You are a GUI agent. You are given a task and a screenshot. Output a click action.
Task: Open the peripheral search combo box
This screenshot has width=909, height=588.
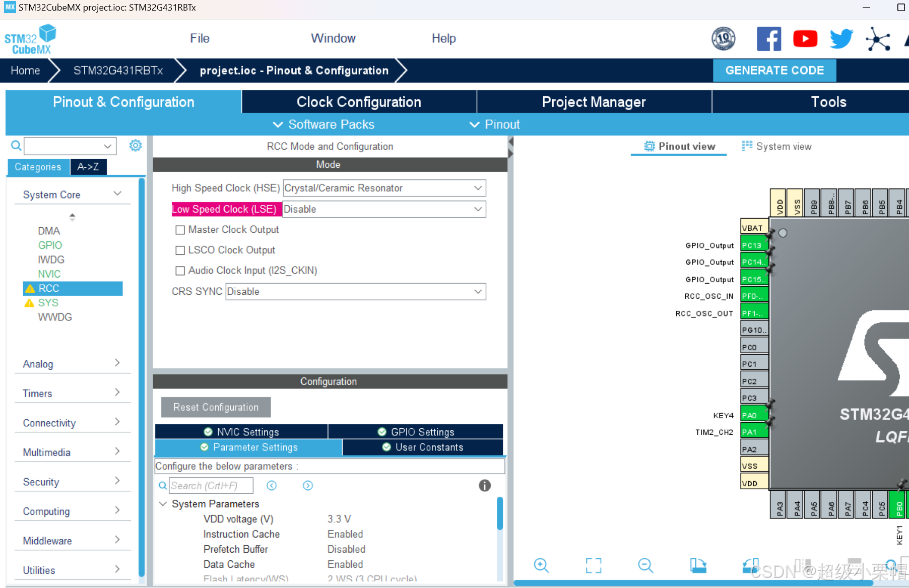tap(70, 146)
